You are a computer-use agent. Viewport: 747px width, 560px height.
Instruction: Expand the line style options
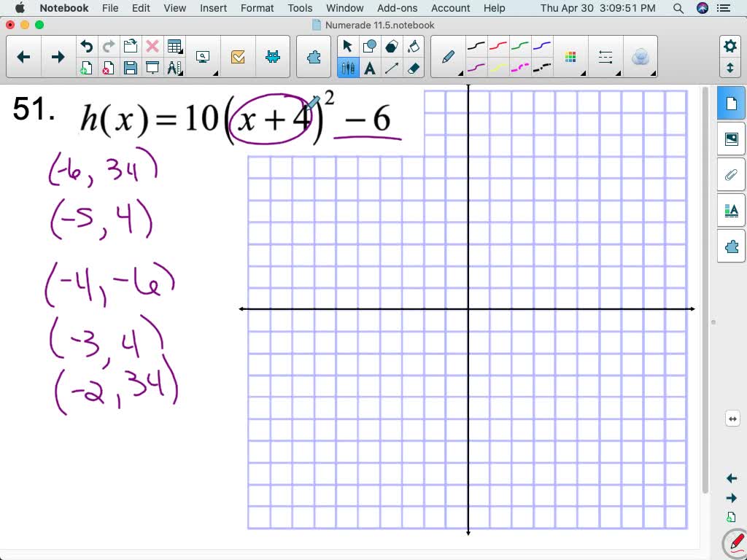click(x=605, y=56)
